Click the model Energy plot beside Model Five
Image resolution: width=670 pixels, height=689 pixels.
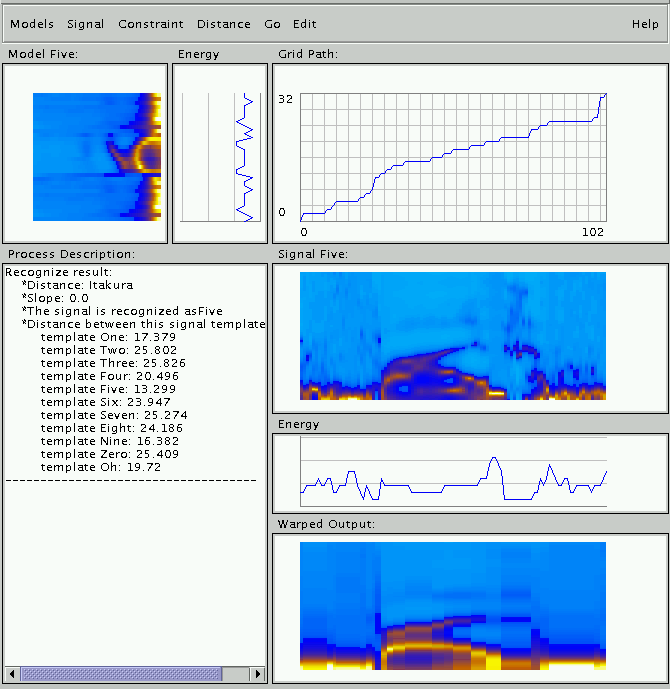point(221,156)
